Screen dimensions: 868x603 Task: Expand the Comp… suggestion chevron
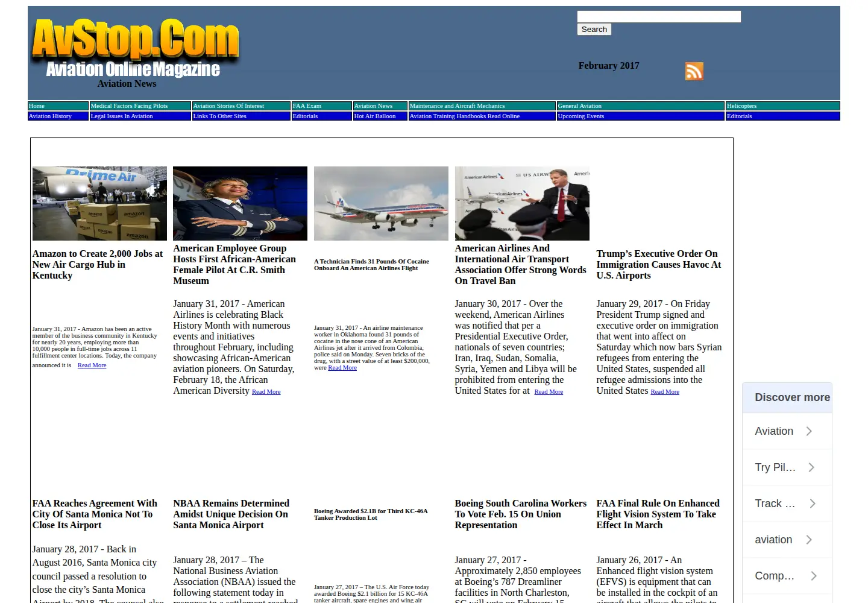(x=814, y=576)
